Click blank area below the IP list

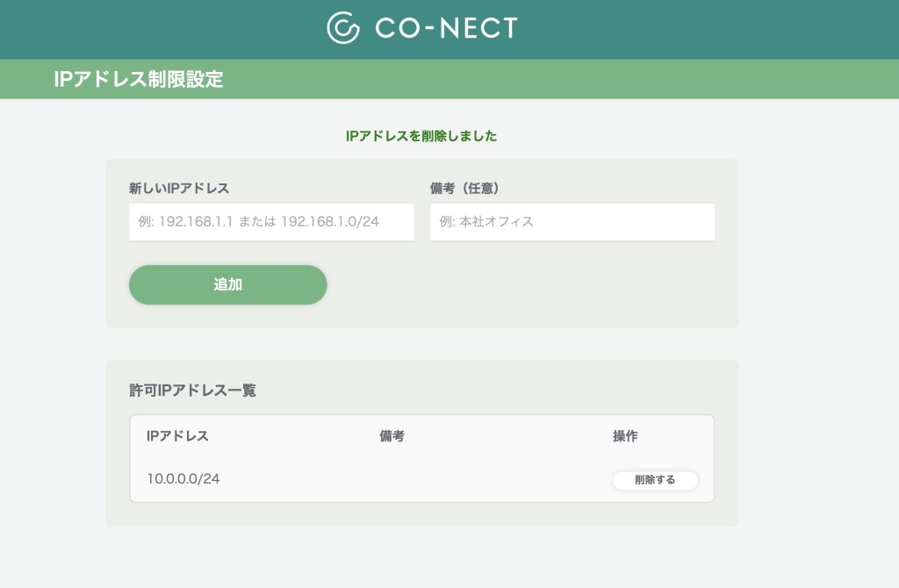pos(421,557)
